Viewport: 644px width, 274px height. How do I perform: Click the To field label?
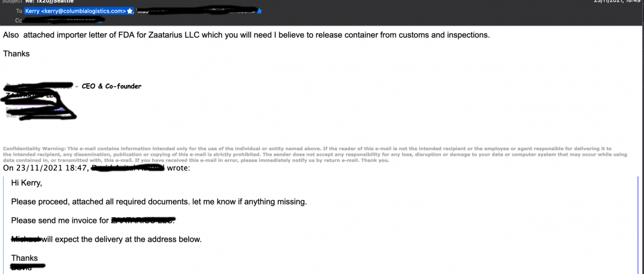(18, 11)
